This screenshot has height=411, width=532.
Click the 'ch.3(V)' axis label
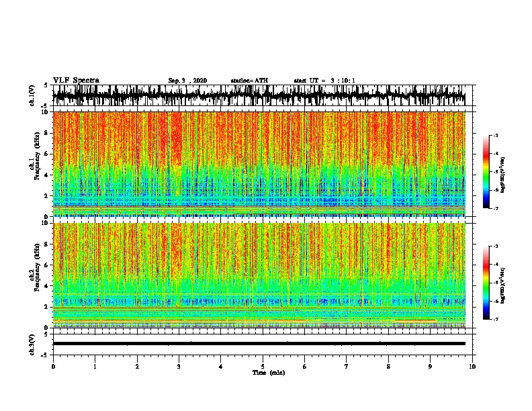tap(32, 345)
